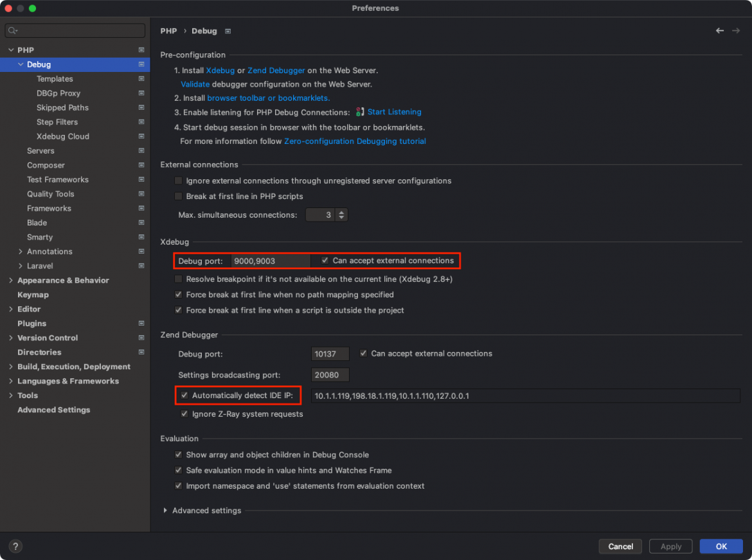This screenshot has width=752, height=560.
Task: Toggle Ignore Z-Ray system requests
Action: pos(184,414)
